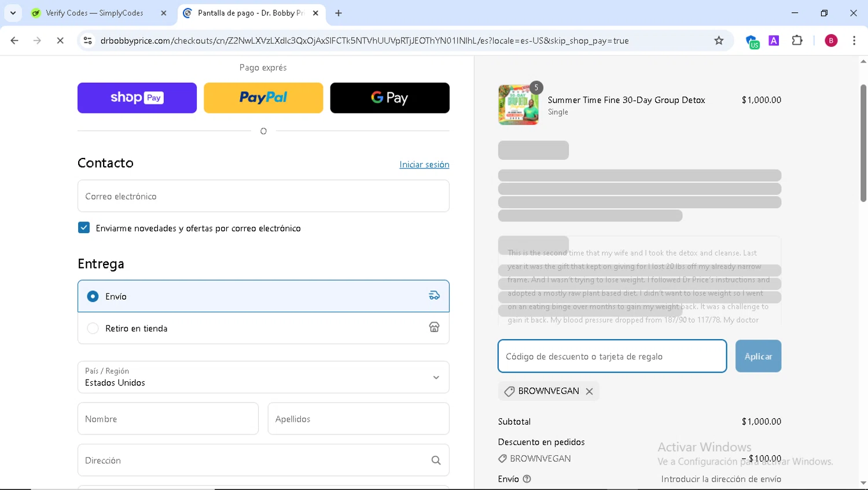Screen dimensions: 868x490
Task: Pay with Shop Pay express button
Action: click(x=137, y=98)
